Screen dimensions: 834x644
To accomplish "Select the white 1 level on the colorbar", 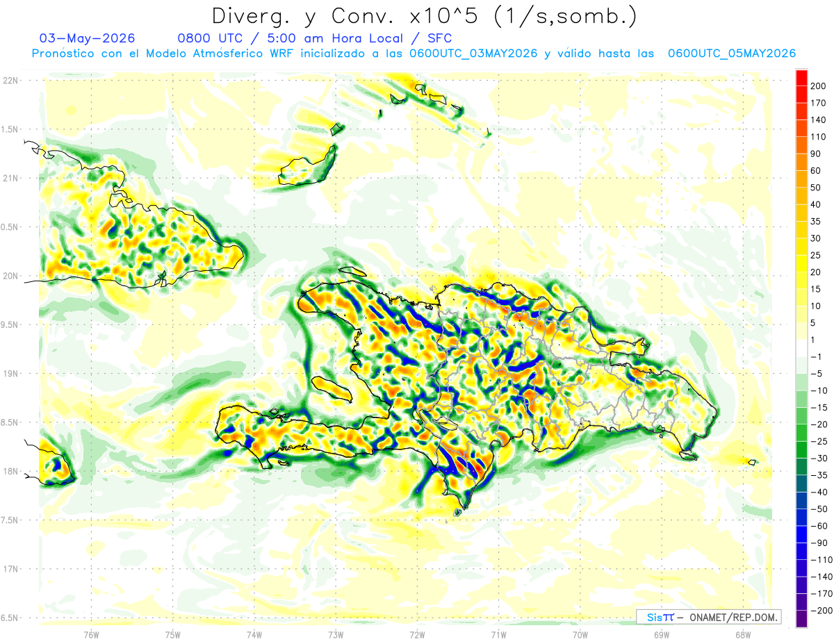I will coord(801,347).
